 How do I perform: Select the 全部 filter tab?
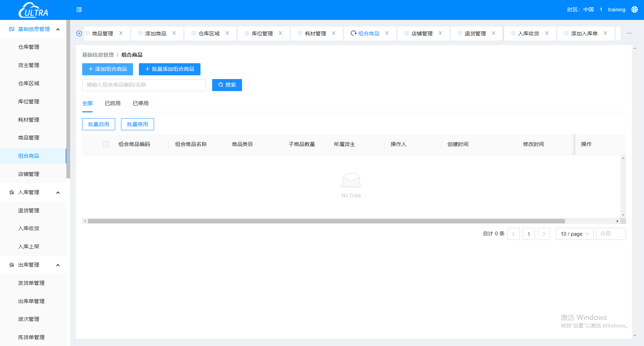pos(87,103)
